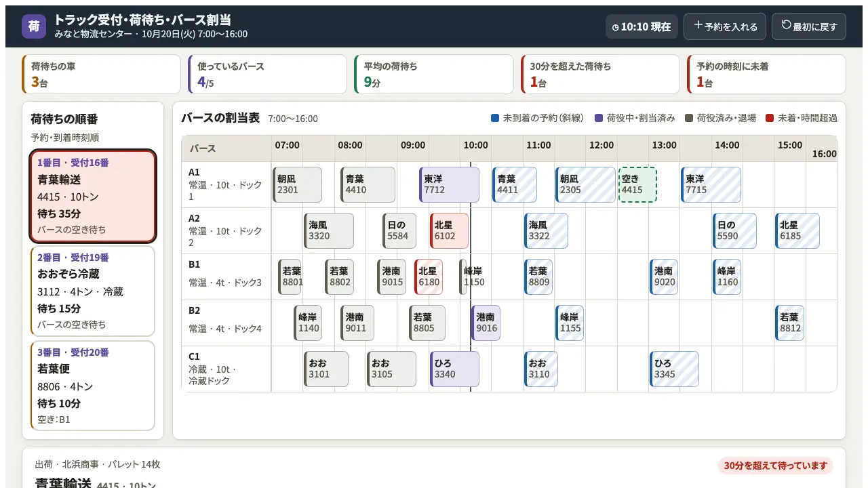Click the 予約の時刻に未着 summary card
The width and height of the screenshot is (868, 488).
(x=766, y=75)
